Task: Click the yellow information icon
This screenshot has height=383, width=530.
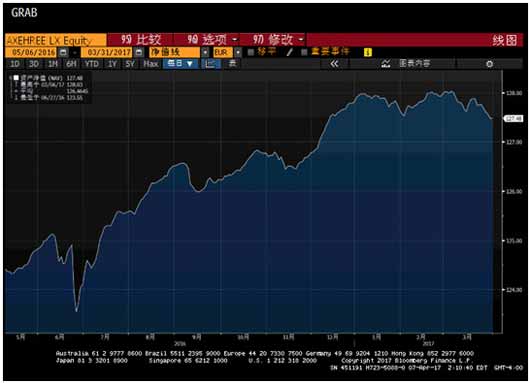Action: (368, 52)
